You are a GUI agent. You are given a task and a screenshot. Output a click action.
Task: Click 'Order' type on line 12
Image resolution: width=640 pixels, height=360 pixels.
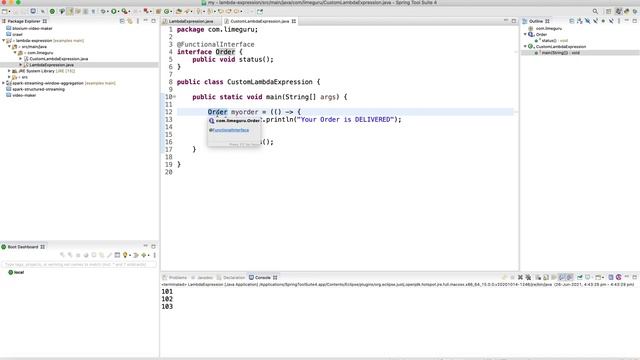217,112
